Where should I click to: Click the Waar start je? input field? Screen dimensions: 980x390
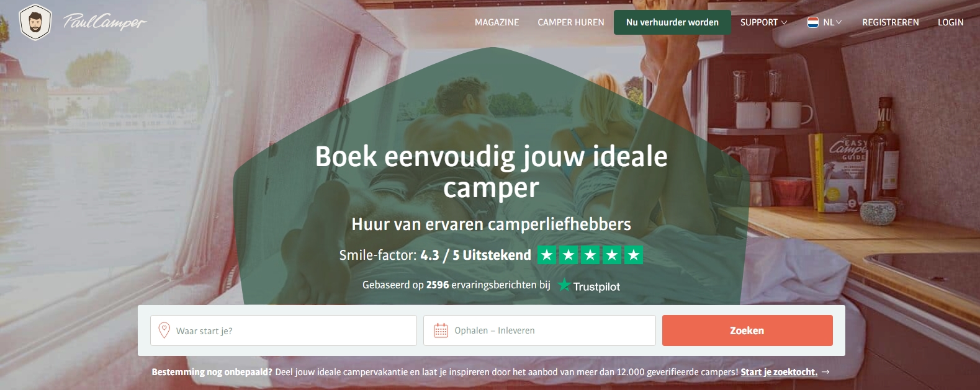tap(284, 330)
